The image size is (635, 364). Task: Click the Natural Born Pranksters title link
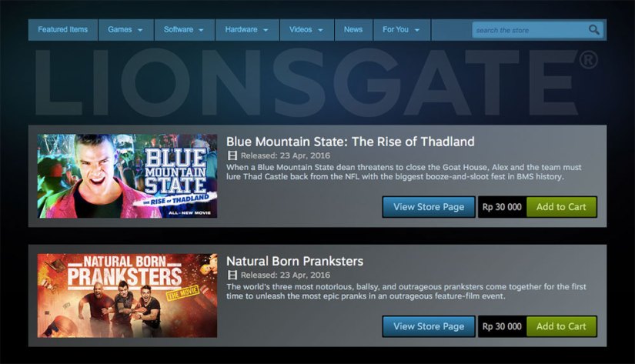point(295,261)
